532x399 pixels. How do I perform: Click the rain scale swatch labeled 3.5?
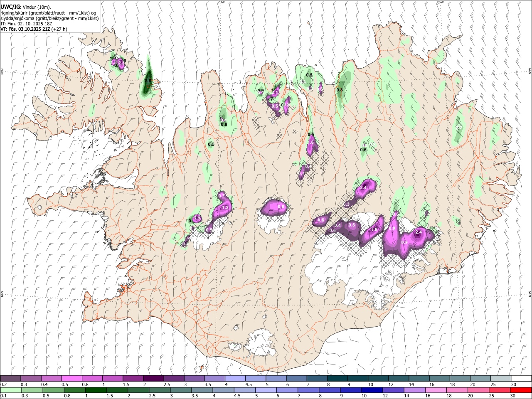[x=202, y=390]
